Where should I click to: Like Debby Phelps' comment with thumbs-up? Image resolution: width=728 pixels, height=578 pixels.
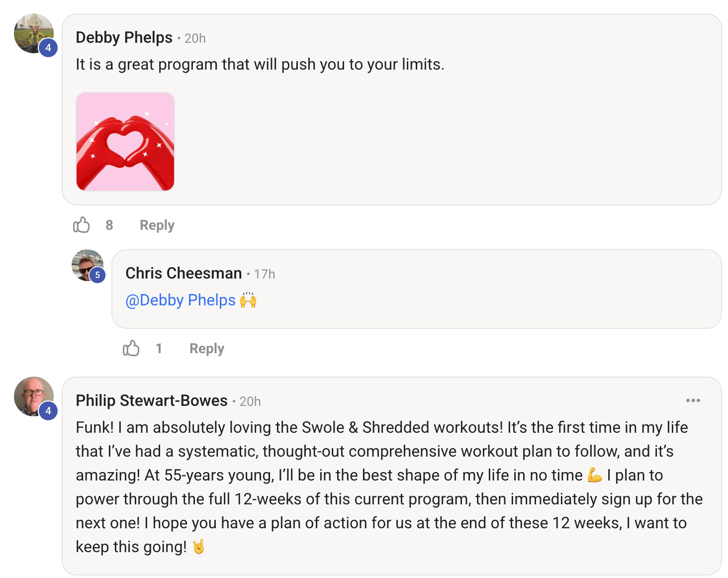(82, 225)
